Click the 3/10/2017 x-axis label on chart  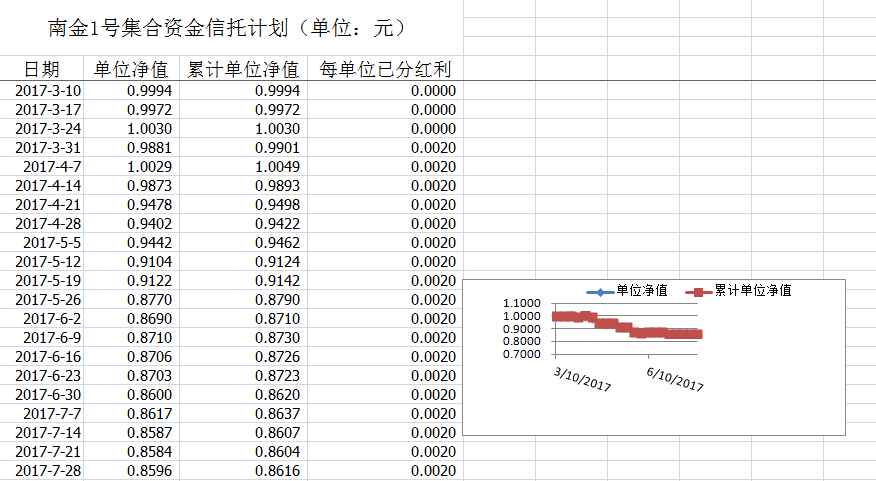(582, 380)
